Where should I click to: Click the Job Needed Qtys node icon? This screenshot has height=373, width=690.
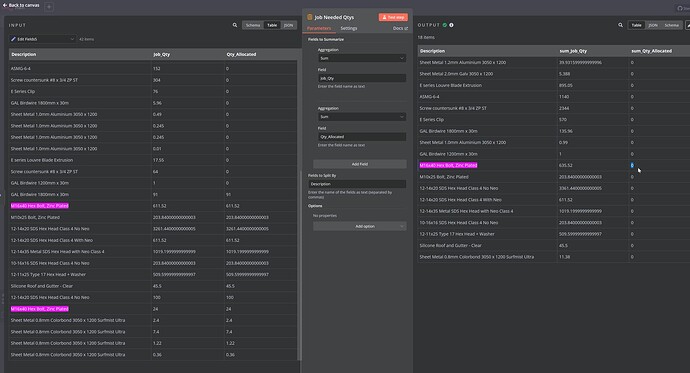coord(309,17)
